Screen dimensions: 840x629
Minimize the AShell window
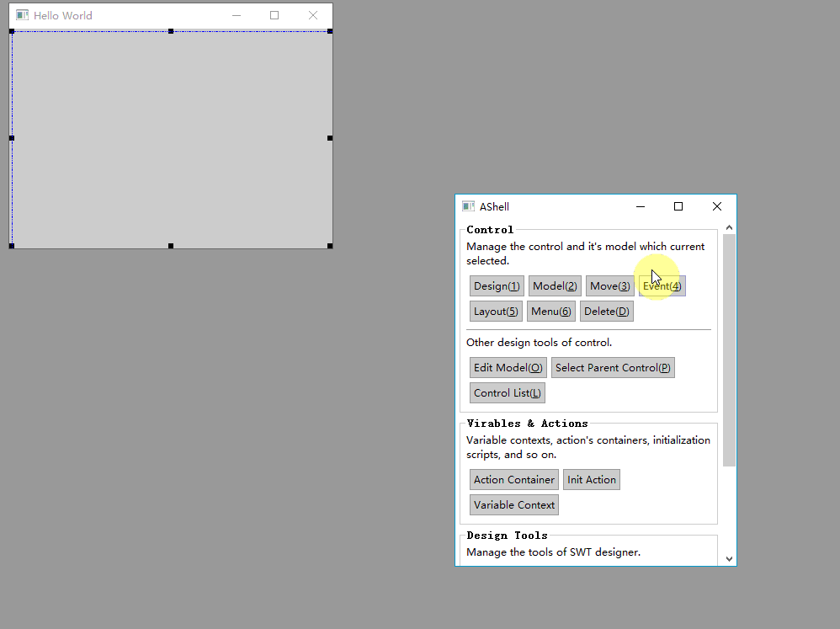tap(641, 206)
